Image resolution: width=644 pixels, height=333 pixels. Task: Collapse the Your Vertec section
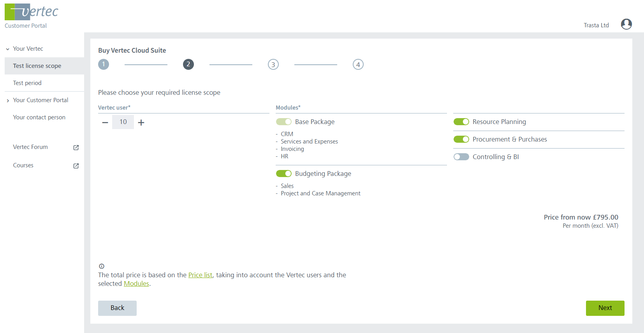[8, 49]
